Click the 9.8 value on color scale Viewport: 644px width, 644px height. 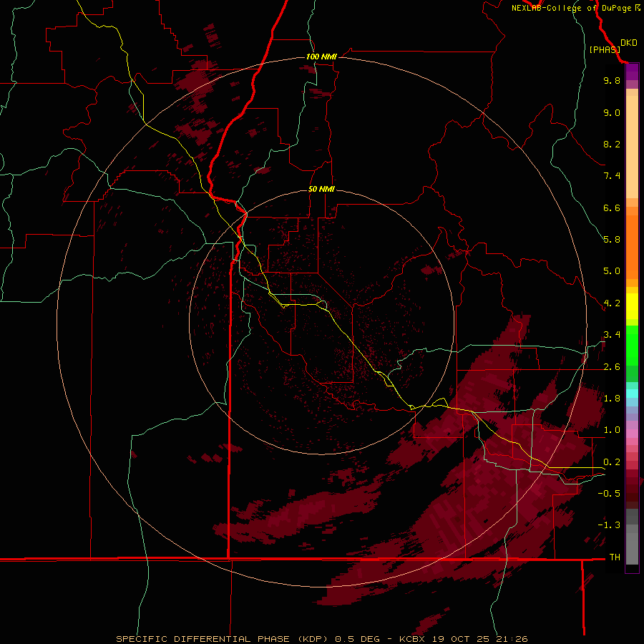[x=612, y=80]
